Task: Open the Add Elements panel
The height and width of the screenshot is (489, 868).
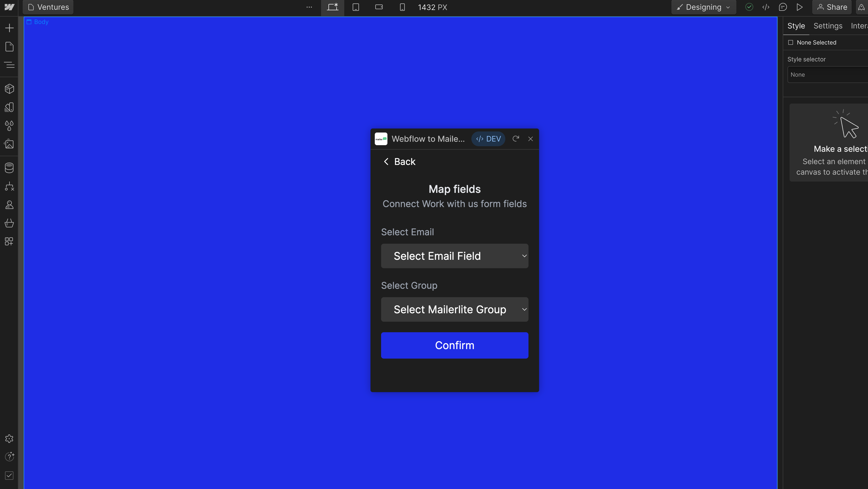Action: 9,28
